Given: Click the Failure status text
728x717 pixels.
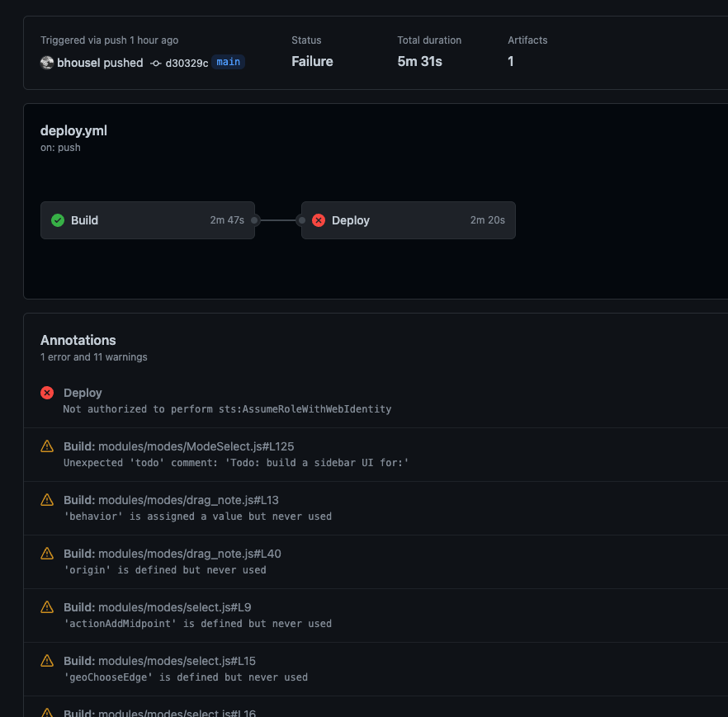Looking at the screenshot, I should pyautogui.click(x=312, y=61).
